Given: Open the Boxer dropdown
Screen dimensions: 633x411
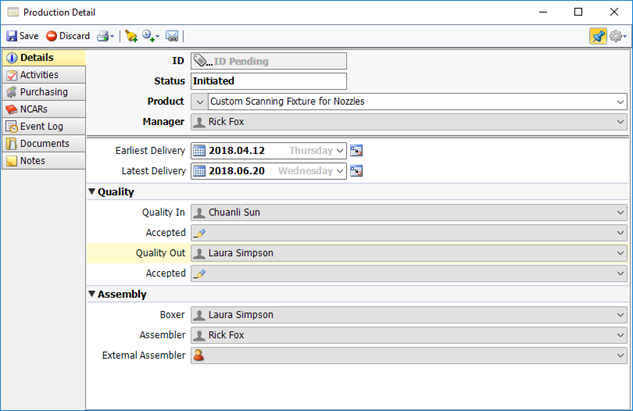Looking at the screenshot, I should point(620,315).
